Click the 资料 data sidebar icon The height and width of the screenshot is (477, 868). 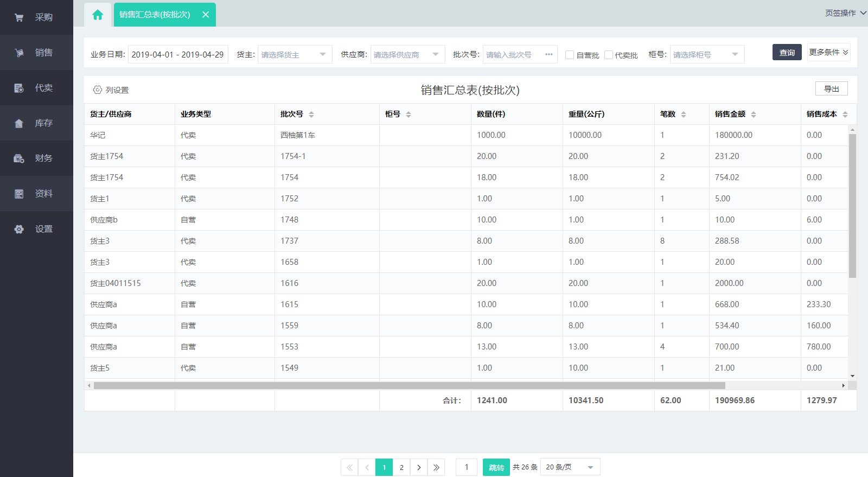19,194
